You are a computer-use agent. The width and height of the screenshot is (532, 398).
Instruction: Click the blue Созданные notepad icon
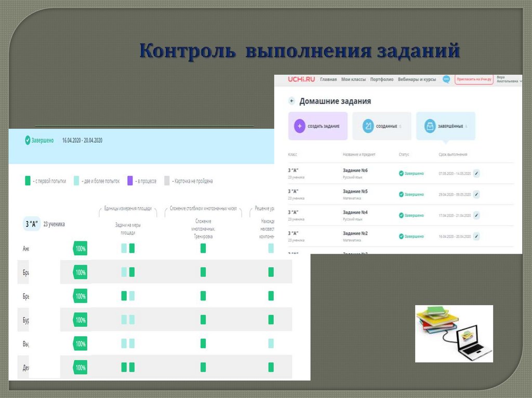pyautogui.click(x=368, y=126)
